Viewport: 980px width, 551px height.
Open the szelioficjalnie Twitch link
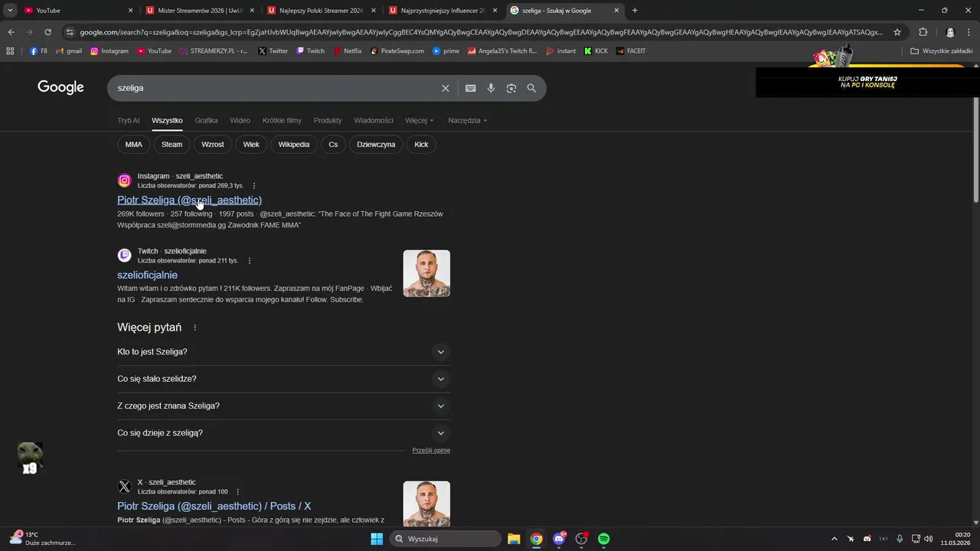click(147, 275)
